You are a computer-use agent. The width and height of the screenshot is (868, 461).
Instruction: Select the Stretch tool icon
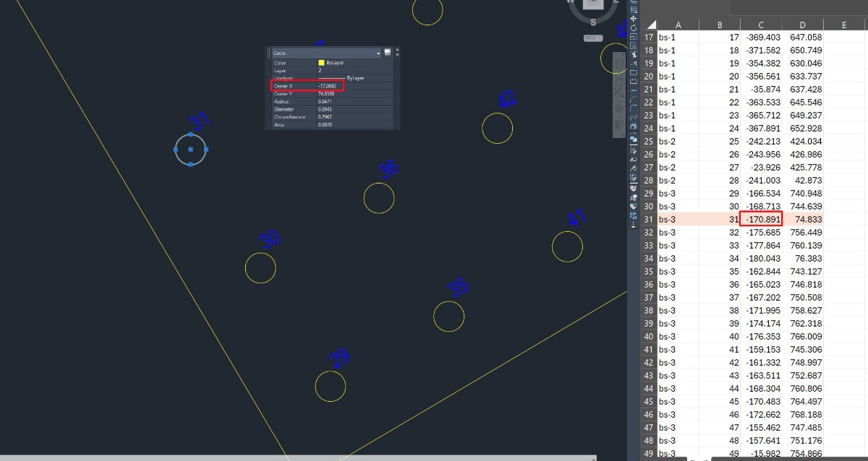pos(634,46)
